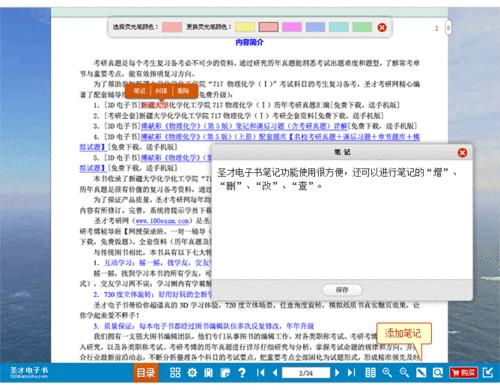Click the highlighted text 新疆大学 in item 1

[155, 105]
